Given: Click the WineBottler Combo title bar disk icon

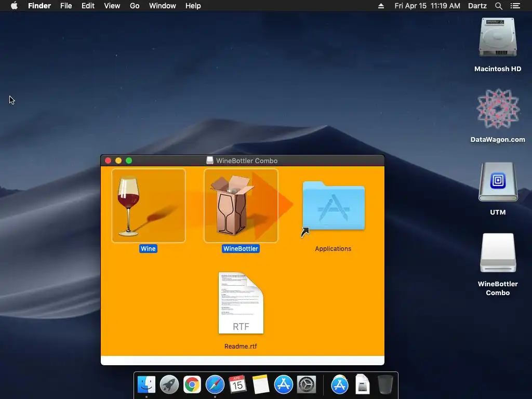Looking at the screenshot, I should [210, 161].
